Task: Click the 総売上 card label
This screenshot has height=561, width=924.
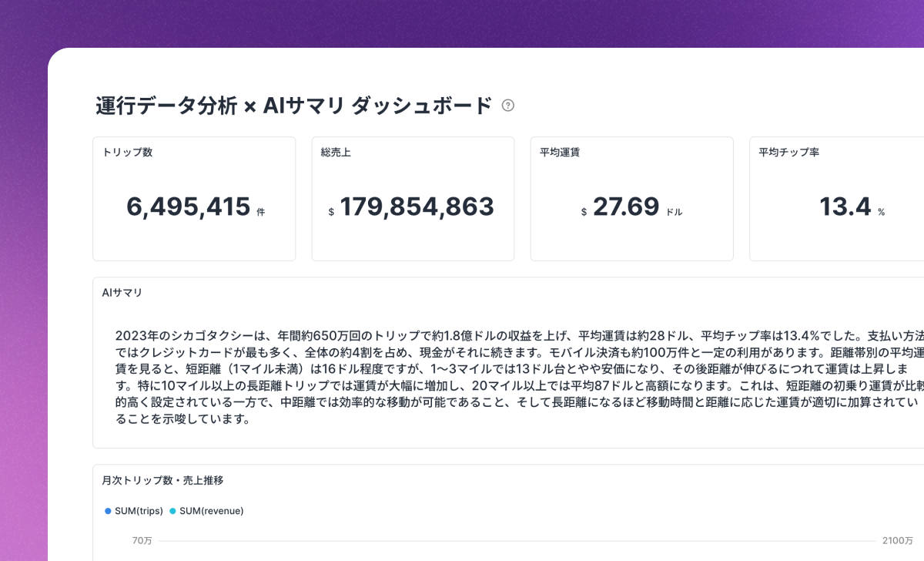Action: 336,153
